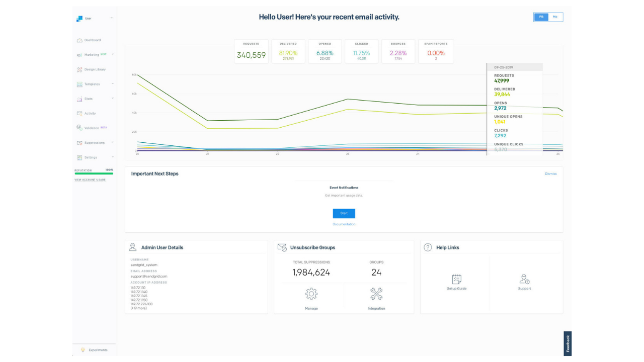644x362 pixels.
Task: Click the Admin User Details person icon
Action: [133, 247]
